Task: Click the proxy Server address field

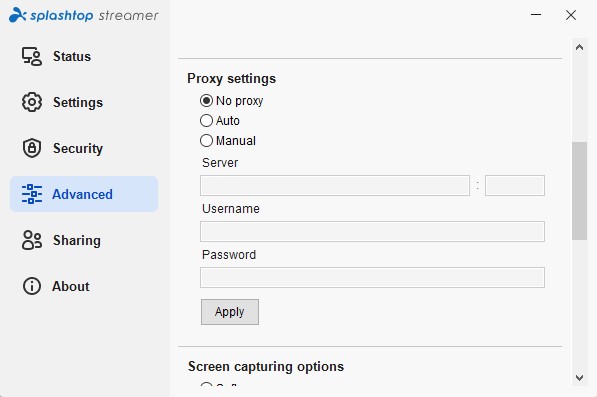Action: coord(335,185)
